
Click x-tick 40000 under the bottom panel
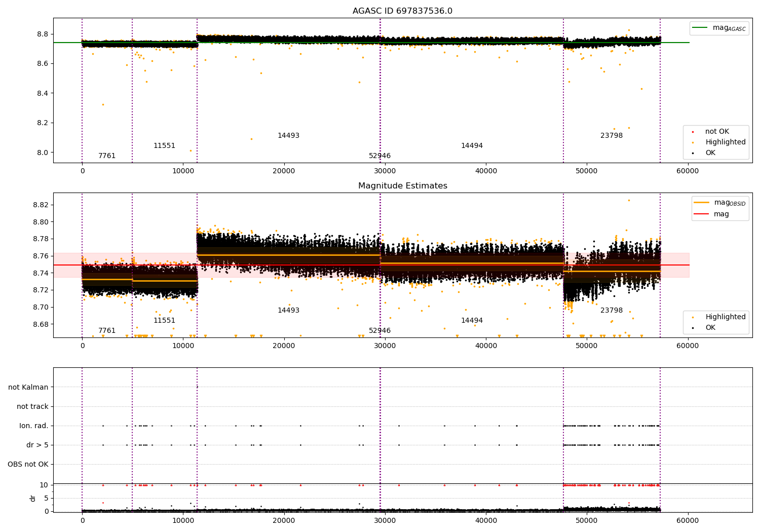click(486, 521)
